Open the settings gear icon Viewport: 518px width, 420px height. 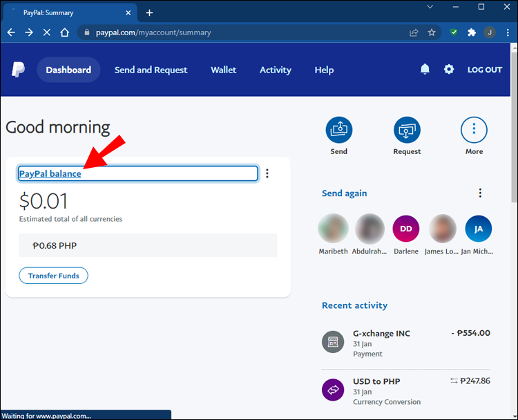[x=449, y=69]
